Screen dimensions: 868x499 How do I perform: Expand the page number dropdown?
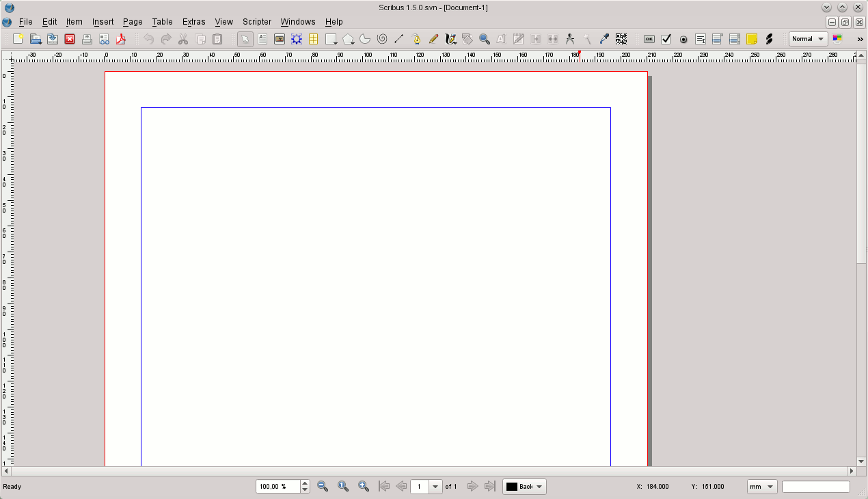[435, 487]
